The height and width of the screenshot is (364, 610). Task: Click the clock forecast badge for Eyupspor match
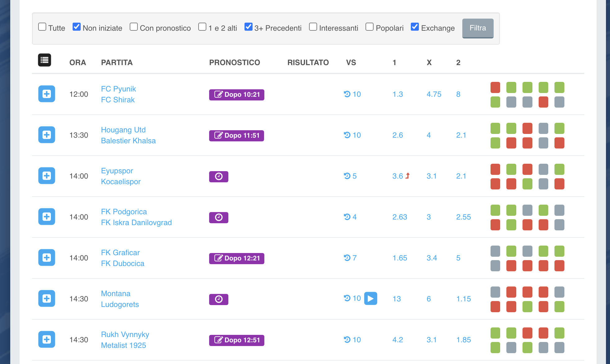(x=218, y=176)
